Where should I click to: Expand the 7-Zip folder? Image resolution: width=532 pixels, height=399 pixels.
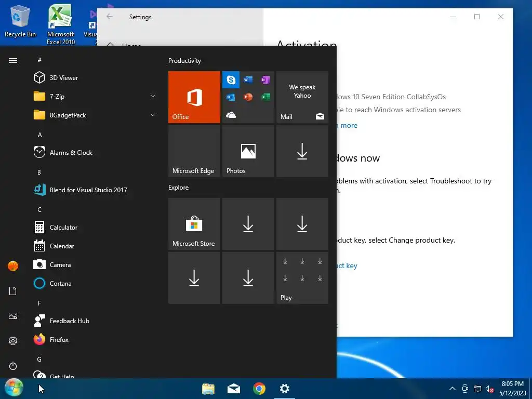coord(95,96)
